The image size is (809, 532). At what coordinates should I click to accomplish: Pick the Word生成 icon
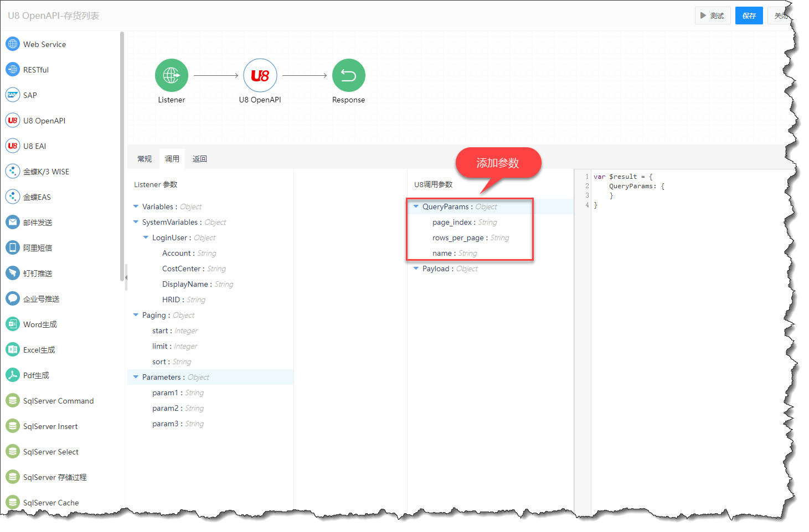coord(13,324)
